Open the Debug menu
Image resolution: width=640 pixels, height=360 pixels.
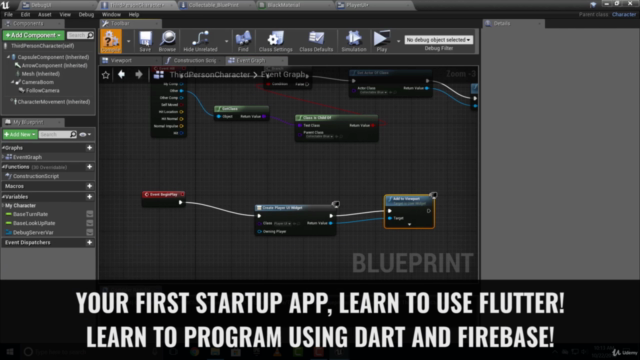tap(86, 14)
